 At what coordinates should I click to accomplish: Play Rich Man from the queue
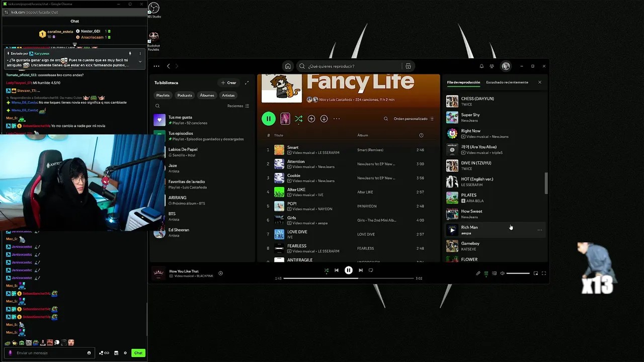click(x=452, y=230)
